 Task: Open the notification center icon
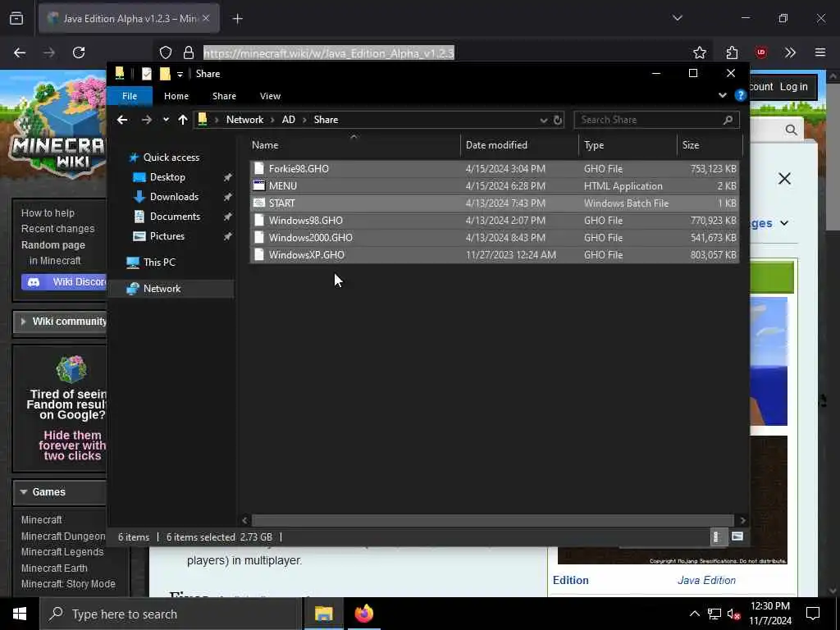click(813, 614)
